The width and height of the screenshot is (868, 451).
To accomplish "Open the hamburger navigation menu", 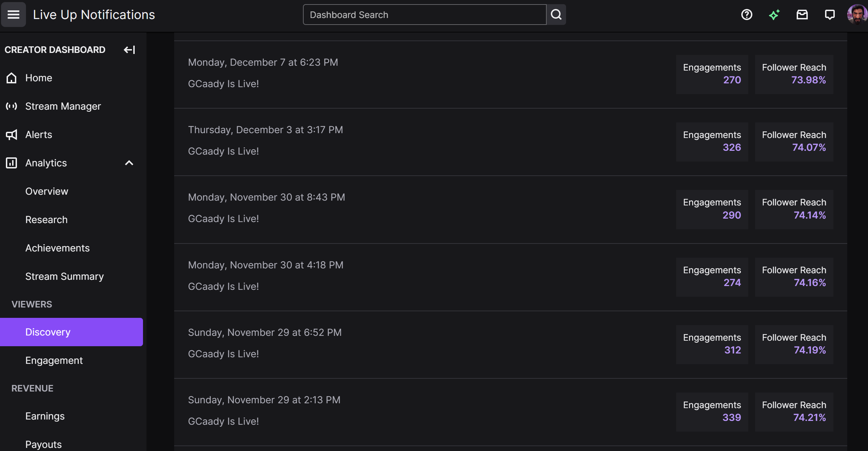I will point(14,15).
